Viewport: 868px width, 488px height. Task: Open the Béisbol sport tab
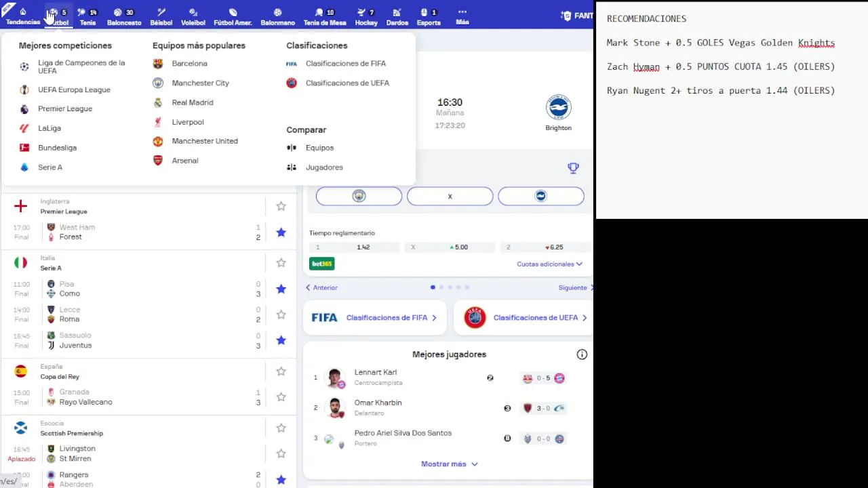pos(161,17)
